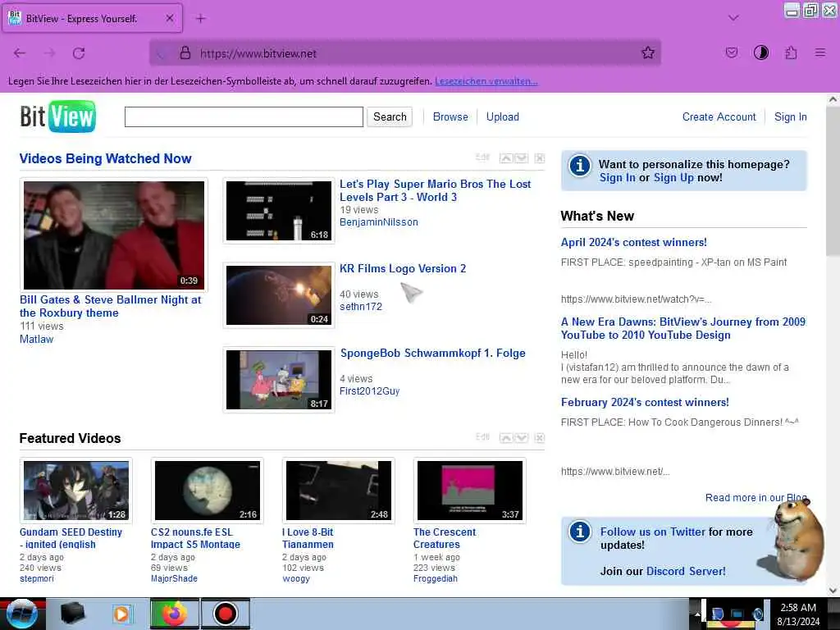840x630 pixels.
Task: Click Read more in our Blog
Action: pyautogui.click(x=756, y=498)
